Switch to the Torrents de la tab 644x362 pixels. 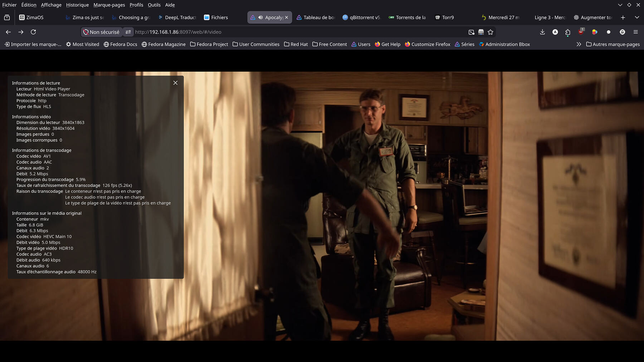[408, 18]
